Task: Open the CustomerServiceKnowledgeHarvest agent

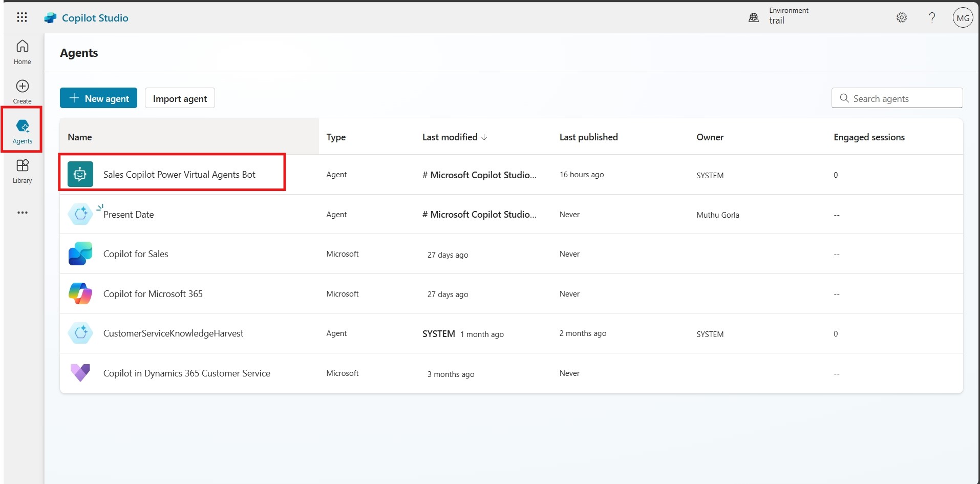Action: pyautogui.click(x=173, y=333)
